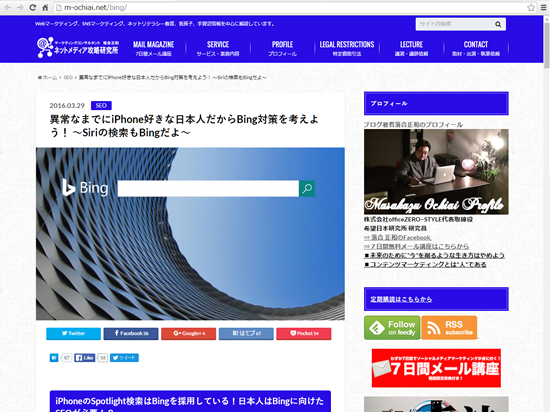This screenshot has height=412, width=550.
Task: Click the SEO category tag
Action: click(x=101, y=106)
